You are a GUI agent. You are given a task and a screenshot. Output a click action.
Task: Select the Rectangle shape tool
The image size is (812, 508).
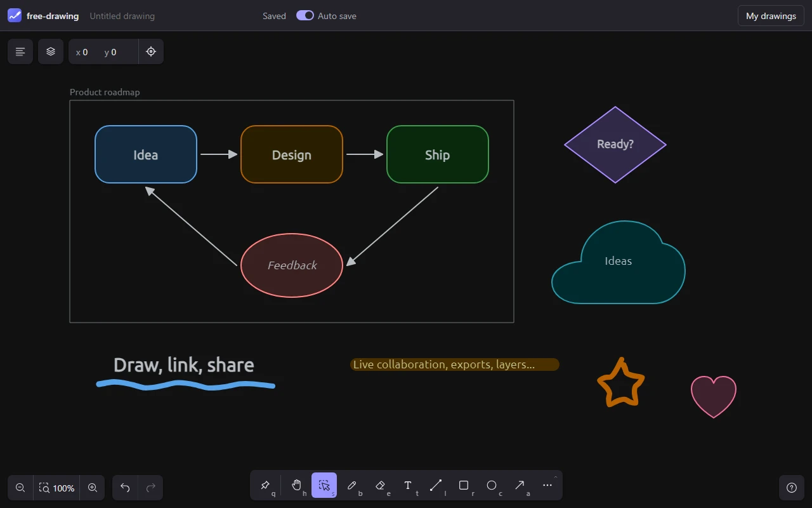[x=464, y=486]
